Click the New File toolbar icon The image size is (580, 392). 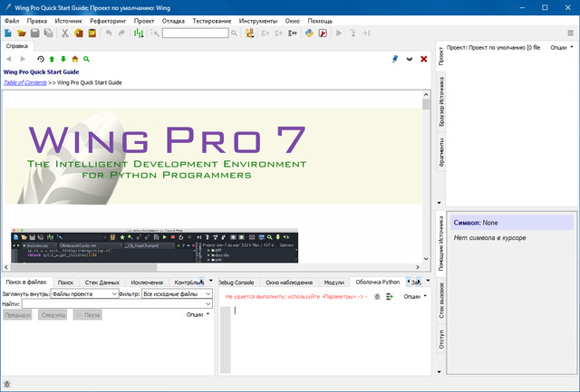point(8,33)
